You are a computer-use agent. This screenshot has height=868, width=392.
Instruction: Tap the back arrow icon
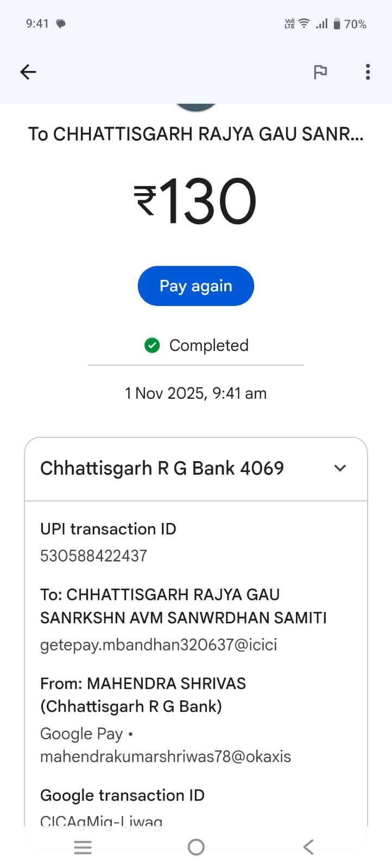click(x=28, y=72)
